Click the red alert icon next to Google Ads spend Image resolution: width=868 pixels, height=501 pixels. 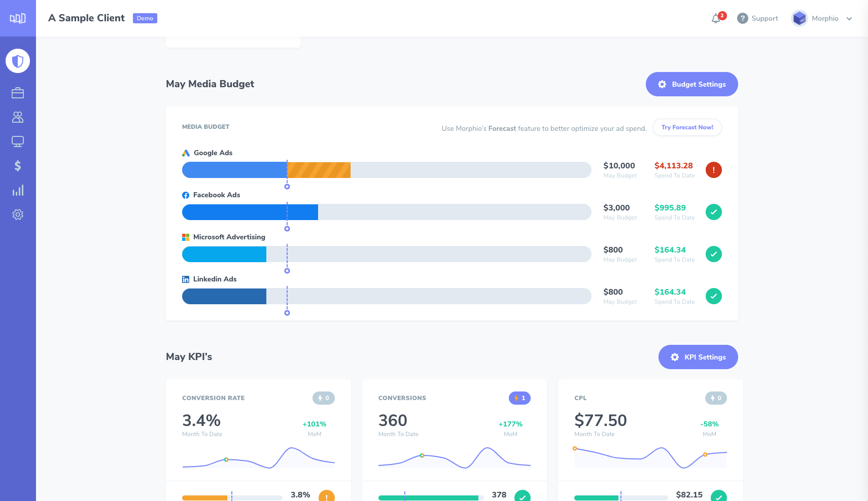(714, 170)
